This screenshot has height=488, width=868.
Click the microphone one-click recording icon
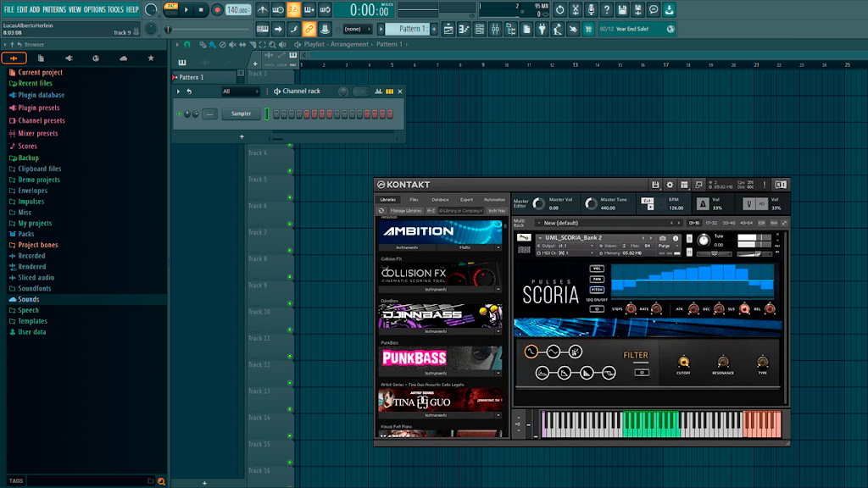coord(591,10)
